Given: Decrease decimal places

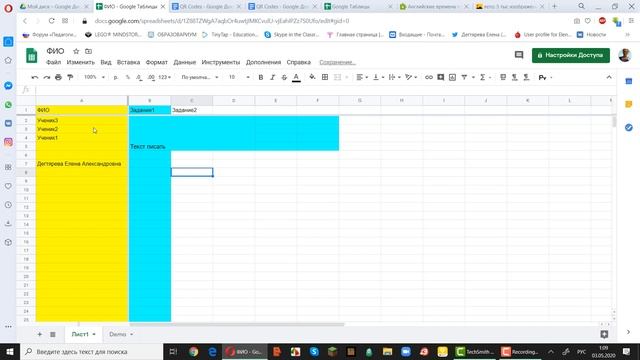Looking at the screenshot, I should [139, 77].
